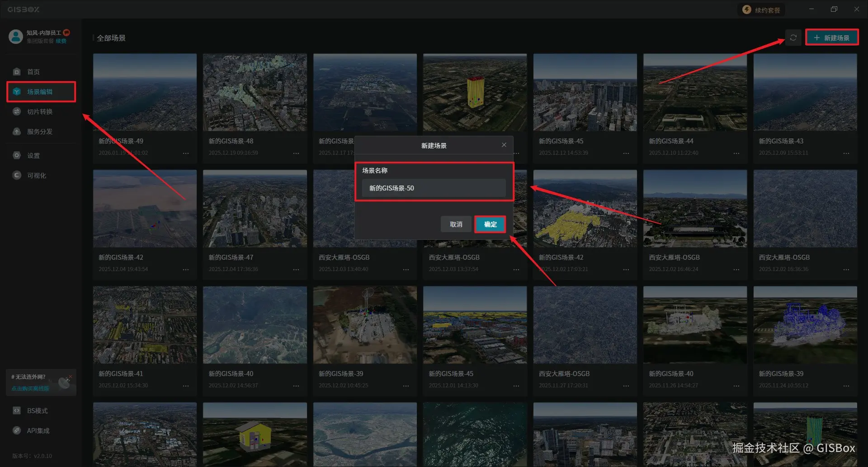This screenshot has height=467, width=868.
Task: Open more menu for scene dated 2025.12.12
Action: [626, 153]
